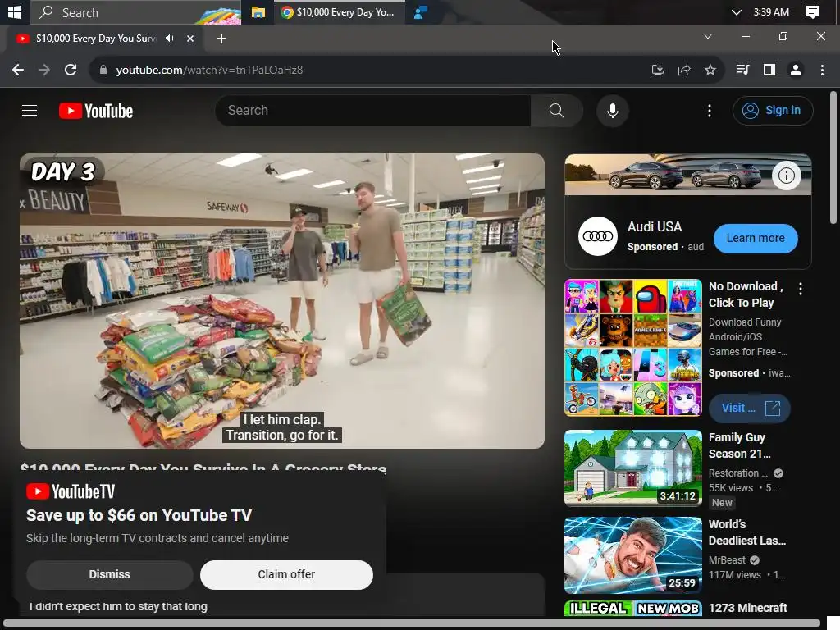Click Visit on the games ad
The image size is (840, 630).
pyautogui.click(x=750, y=409)
